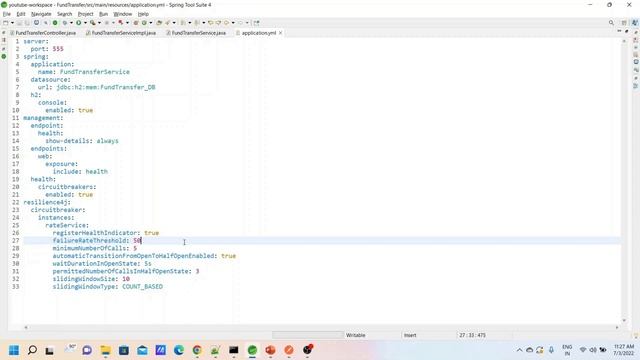Click the Back navigation arrow in toolbar

(x=226, y=23)
